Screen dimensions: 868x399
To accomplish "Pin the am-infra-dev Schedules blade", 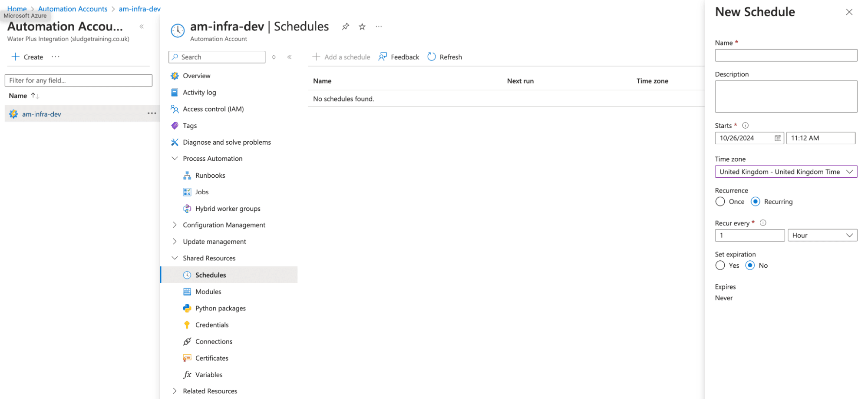I will 345,27.
